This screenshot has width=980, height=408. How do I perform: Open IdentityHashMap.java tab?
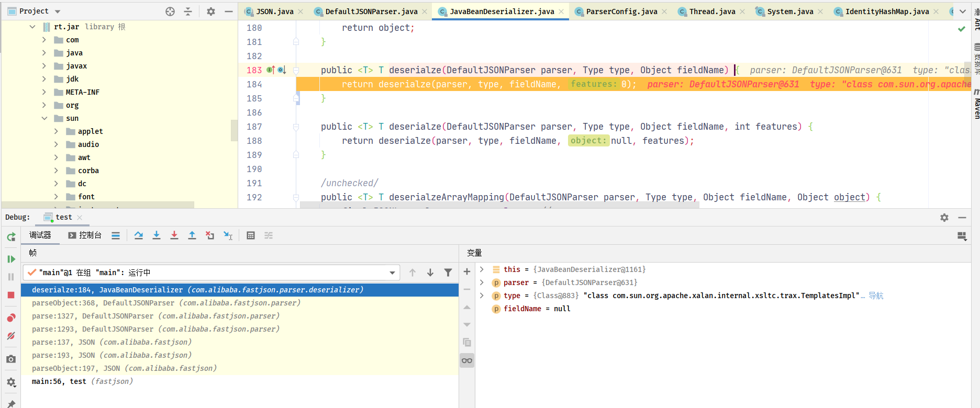click(886, 12)
